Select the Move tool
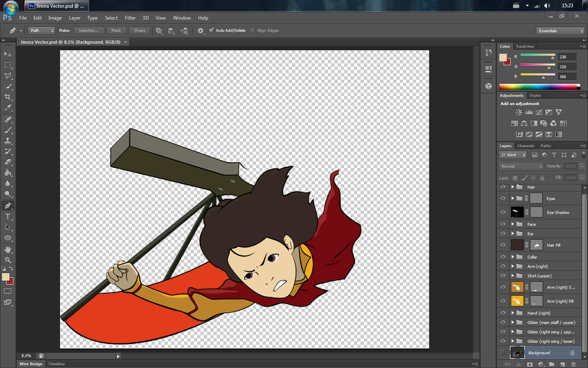This screenshot has height=368, width=588. click(7, 54)
